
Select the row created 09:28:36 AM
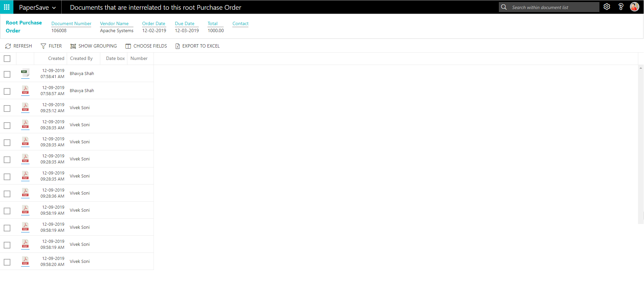(x=7, y=194)
